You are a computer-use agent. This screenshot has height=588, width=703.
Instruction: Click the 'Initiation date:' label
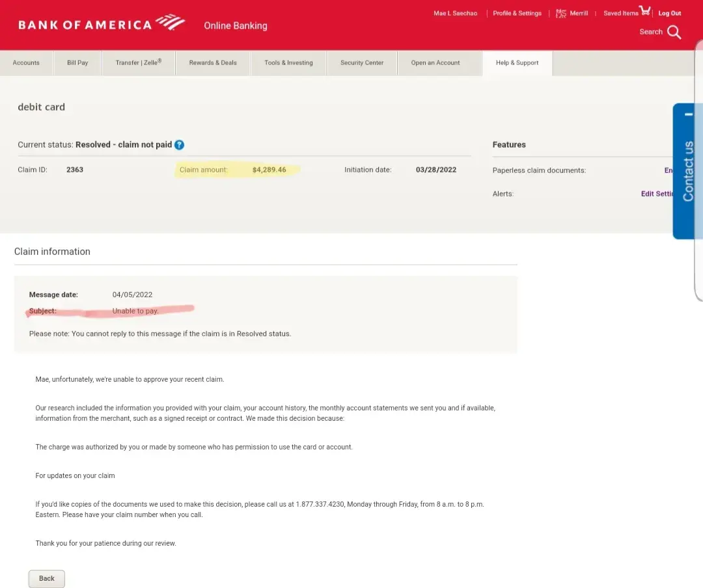[x=368, y=170]
